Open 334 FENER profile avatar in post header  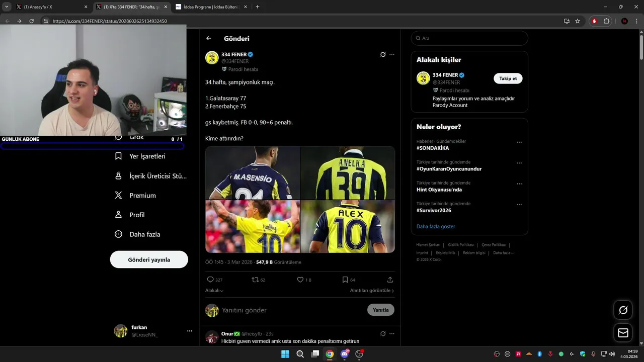[212, 58]
